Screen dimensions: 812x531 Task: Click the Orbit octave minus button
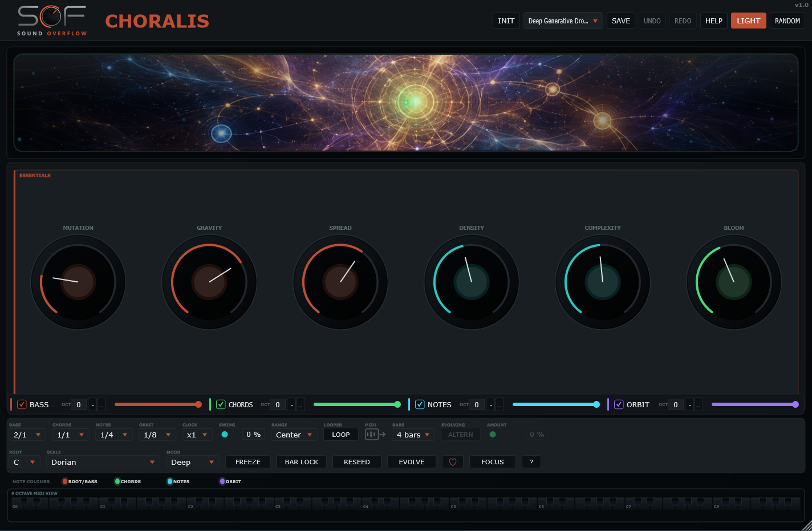click(x=689, y=405)
